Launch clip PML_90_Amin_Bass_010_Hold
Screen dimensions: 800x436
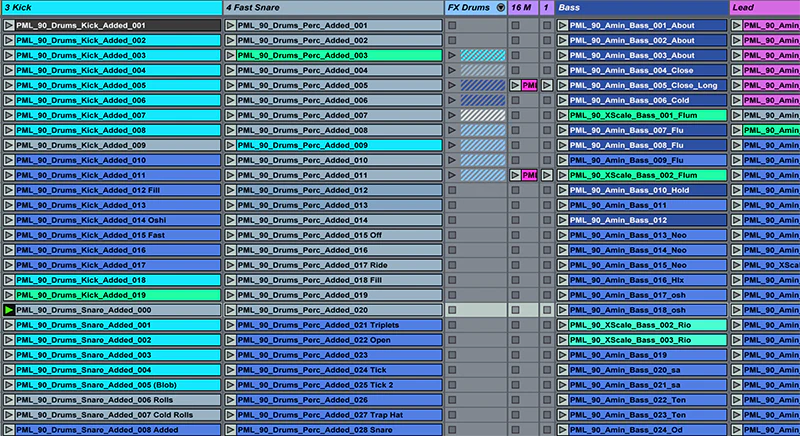click(x=563, y=190)
